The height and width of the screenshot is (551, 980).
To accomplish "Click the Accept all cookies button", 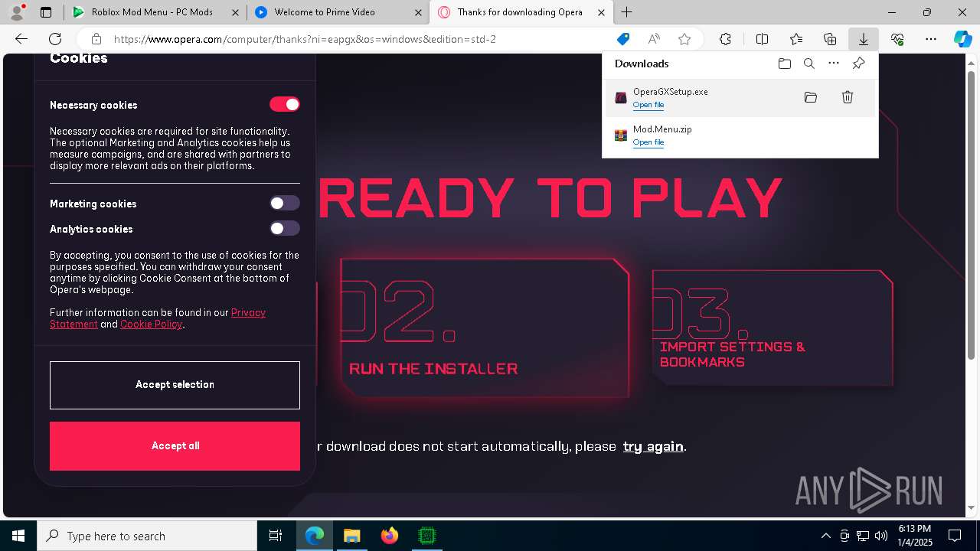I will tap(175, 446).
